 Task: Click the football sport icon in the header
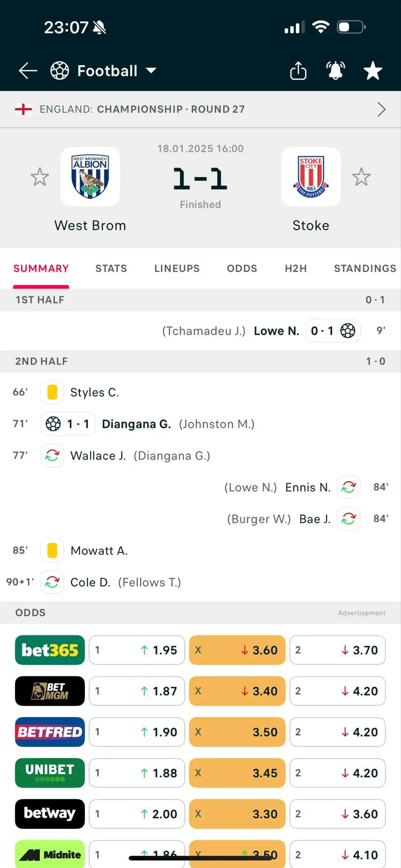[59, 70]
